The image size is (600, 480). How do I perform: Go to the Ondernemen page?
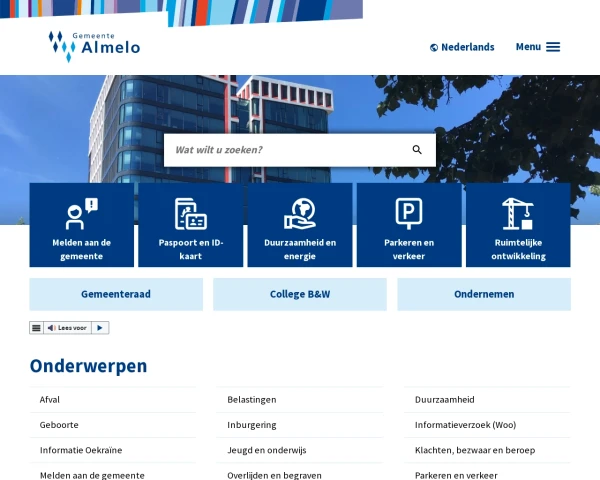coord(484,294)
